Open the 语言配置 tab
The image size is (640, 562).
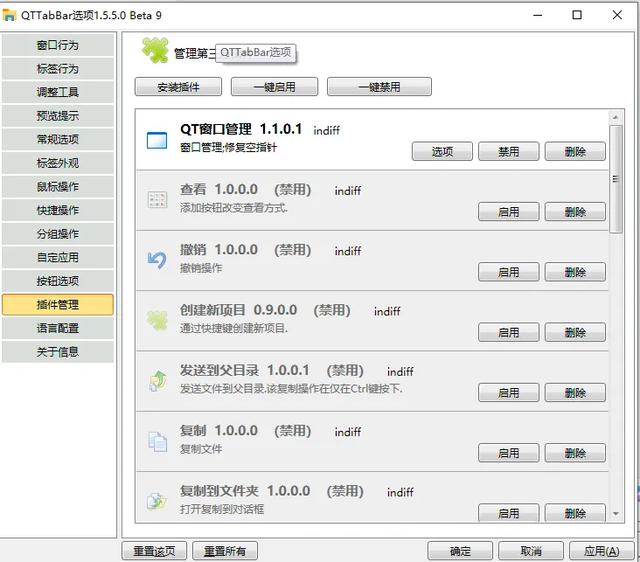pos(58,328)
